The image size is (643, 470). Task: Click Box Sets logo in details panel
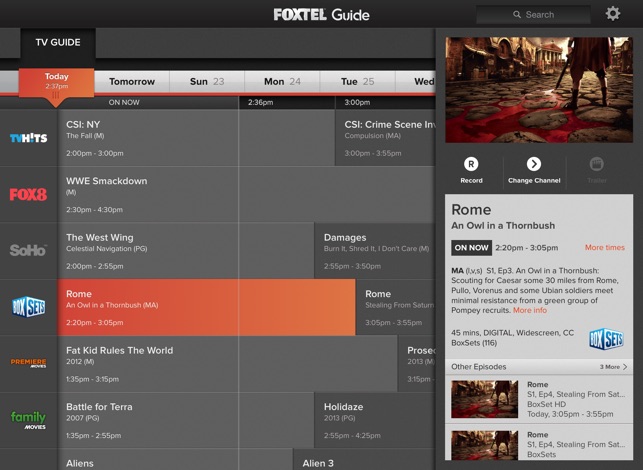click(607, 339)
